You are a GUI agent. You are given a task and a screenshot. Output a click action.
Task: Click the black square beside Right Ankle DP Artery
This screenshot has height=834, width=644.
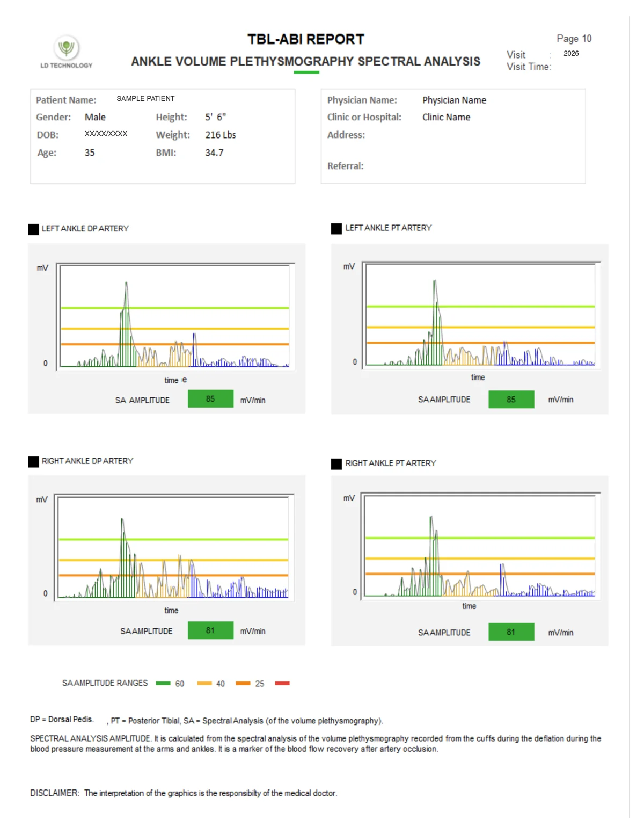[33, 462]
